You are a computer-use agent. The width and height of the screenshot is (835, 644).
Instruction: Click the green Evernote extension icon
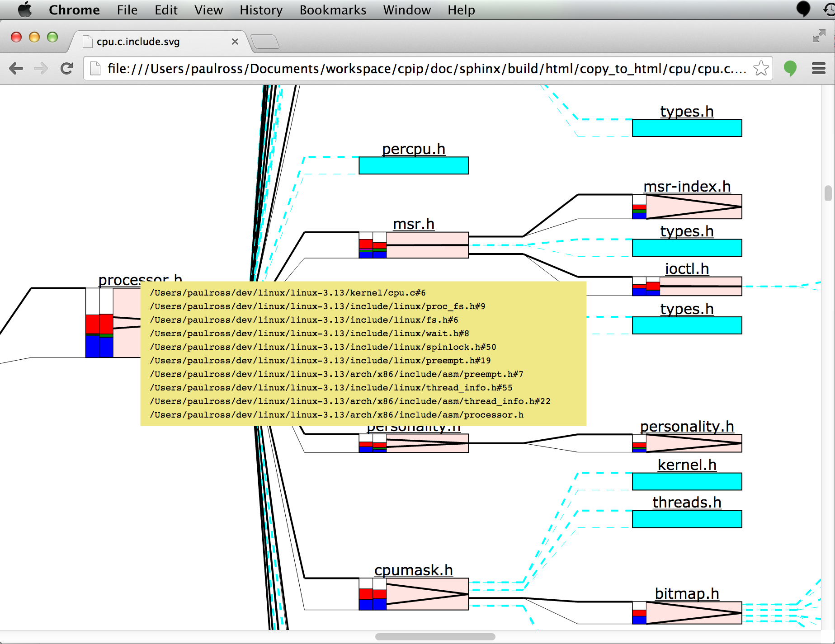(790, 69)
